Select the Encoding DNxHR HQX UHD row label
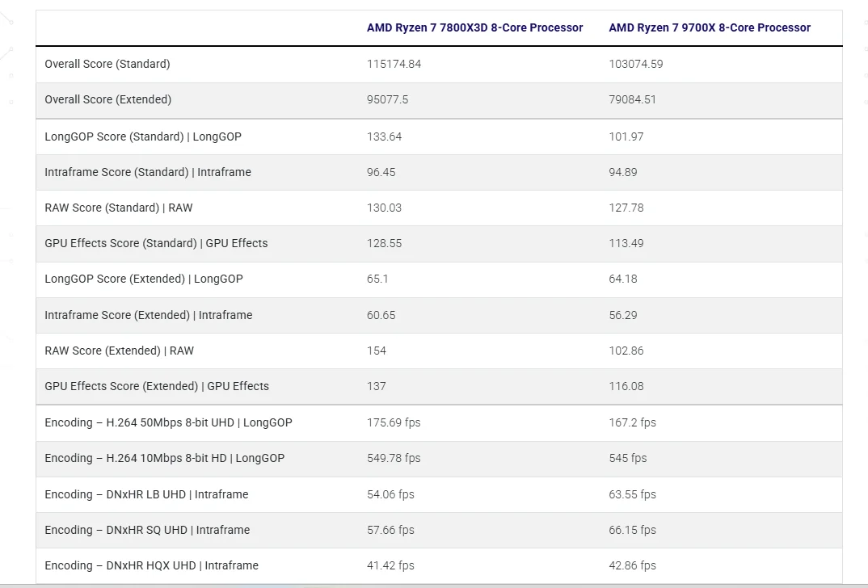 [151, 565]
